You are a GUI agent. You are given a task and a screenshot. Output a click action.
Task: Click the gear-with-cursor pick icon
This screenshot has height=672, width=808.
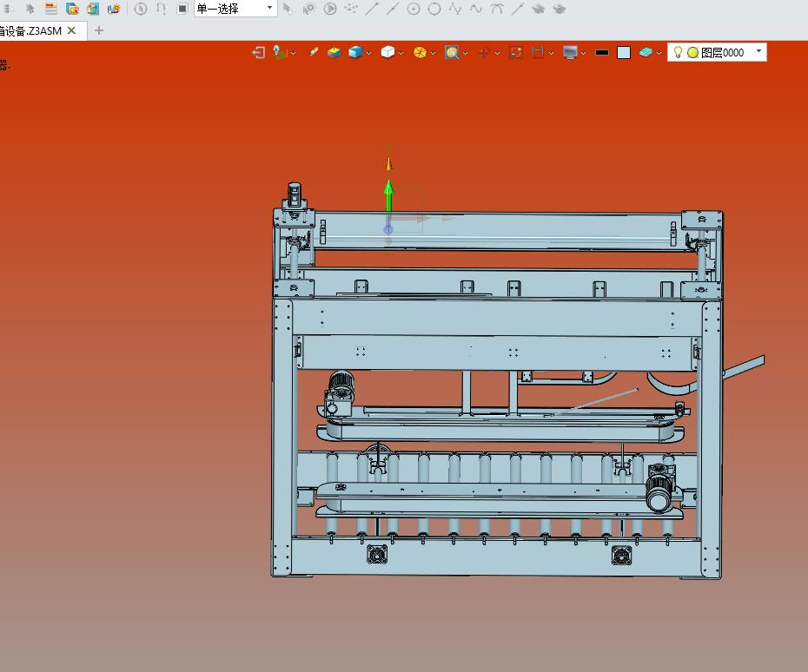coord(309,8)
